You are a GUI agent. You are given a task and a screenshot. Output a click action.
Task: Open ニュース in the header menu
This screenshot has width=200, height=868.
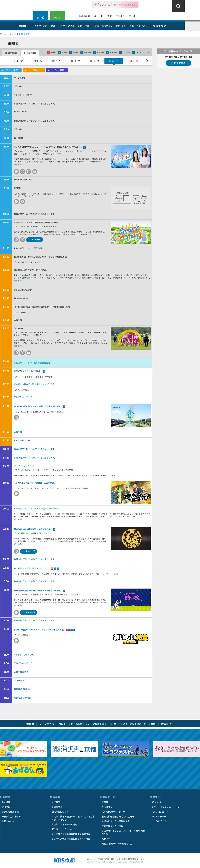99,16
